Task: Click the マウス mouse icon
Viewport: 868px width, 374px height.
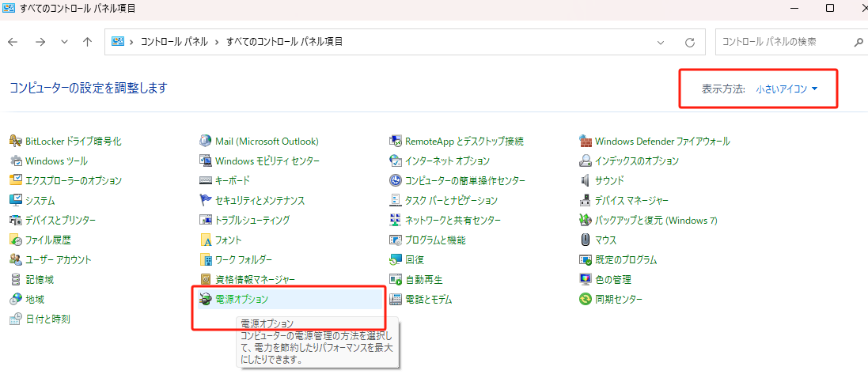Action: [x=585, y=240]
